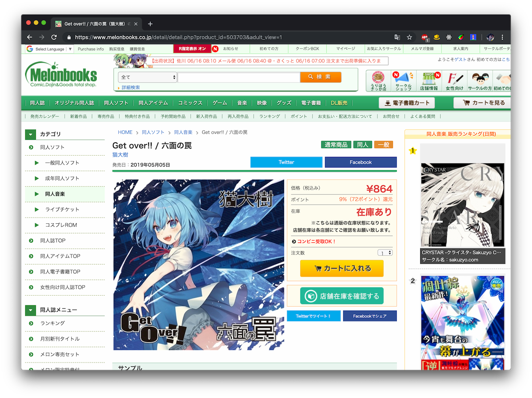This screenshot has height=398, width=532.
Task: Select DL販売 in navigation bar
Action: (x=339, y=103)
